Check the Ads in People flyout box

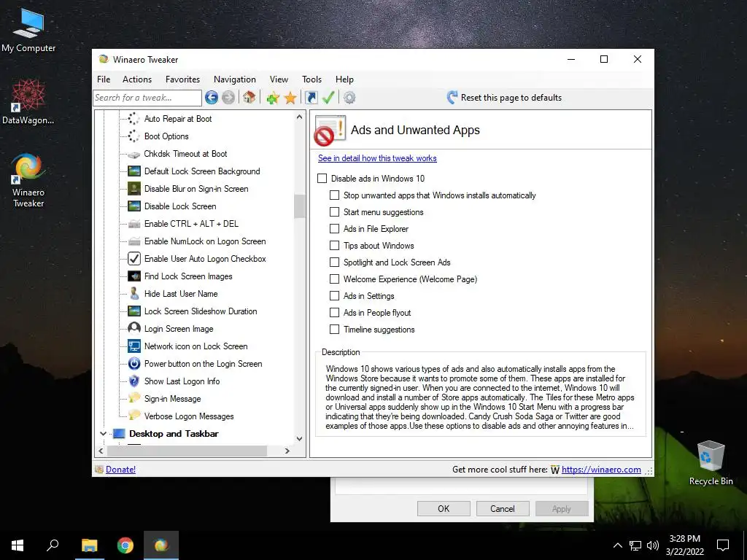(334, 312)
